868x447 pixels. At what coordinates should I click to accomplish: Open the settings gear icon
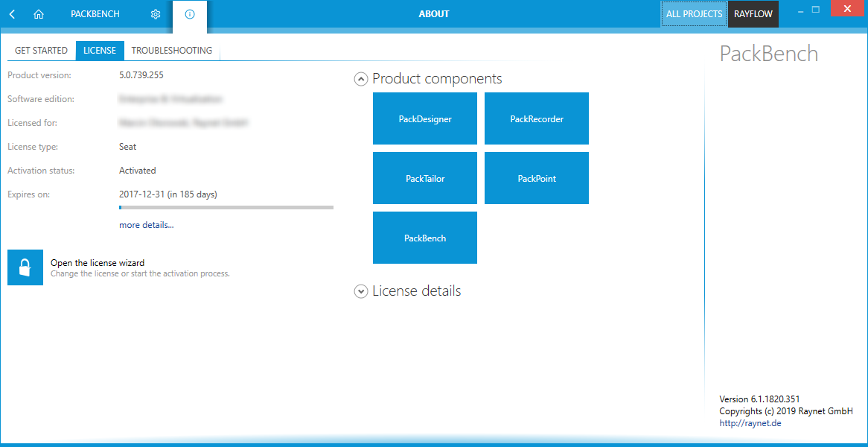click(x=155, y=14)
